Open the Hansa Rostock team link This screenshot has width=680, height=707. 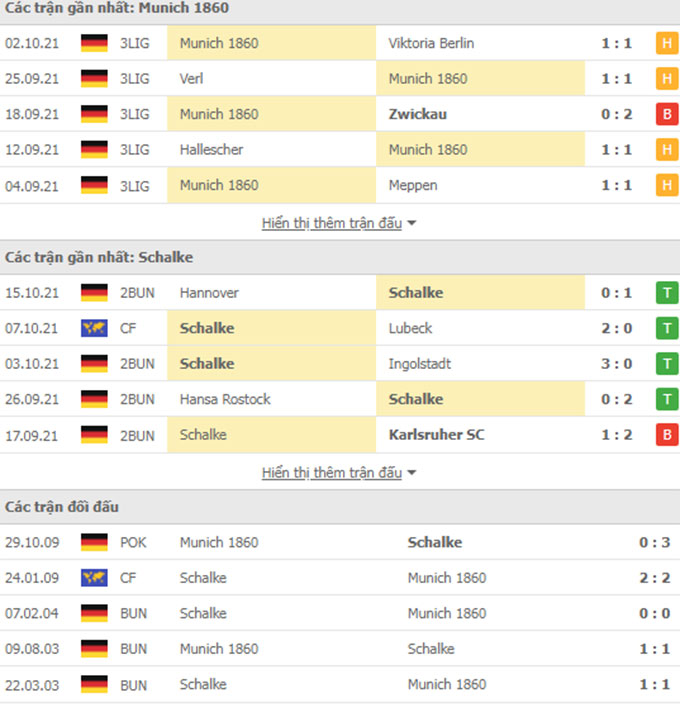pos(225,399)
